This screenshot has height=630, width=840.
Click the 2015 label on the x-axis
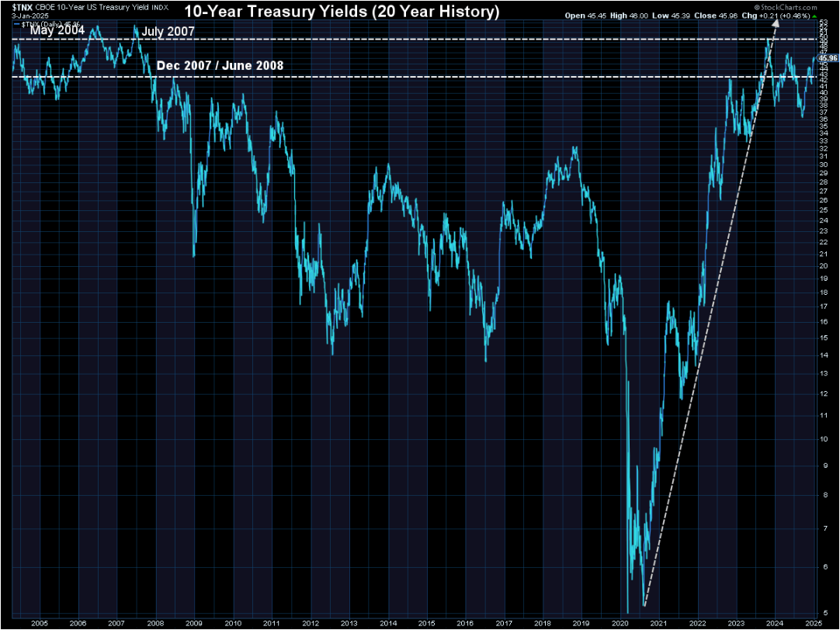(x=426, y=623)
